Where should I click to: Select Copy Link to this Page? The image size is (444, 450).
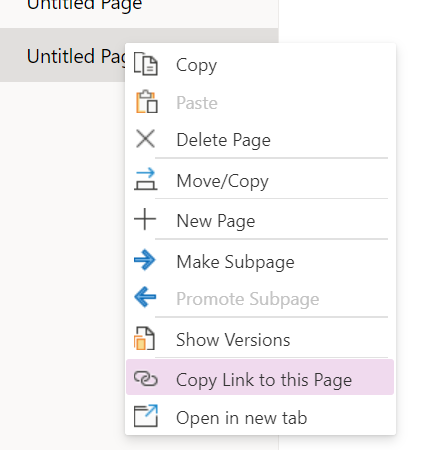(260, 377)
